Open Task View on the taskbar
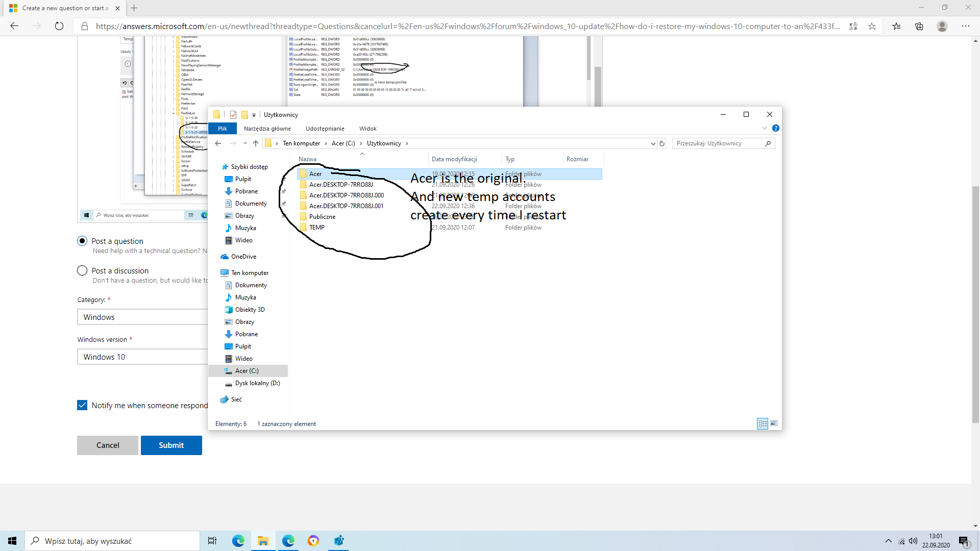980x551 pixels. 212,541
